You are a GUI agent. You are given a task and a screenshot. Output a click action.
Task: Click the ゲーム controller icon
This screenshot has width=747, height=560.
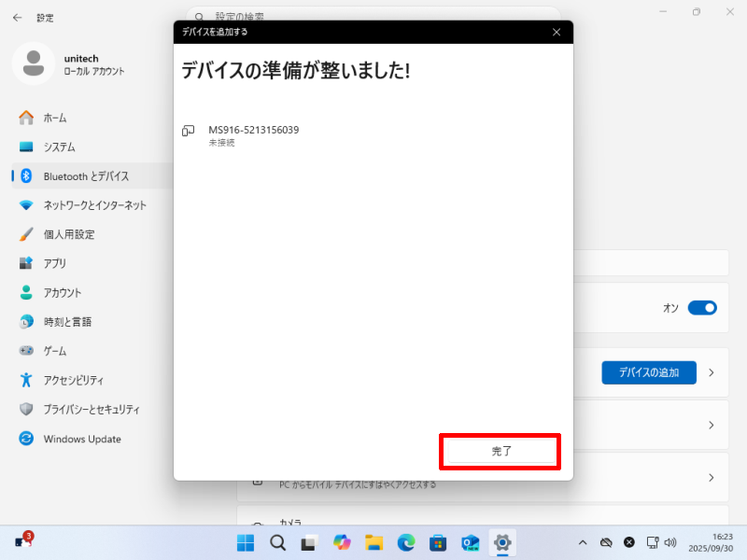(x=26, y=351)
